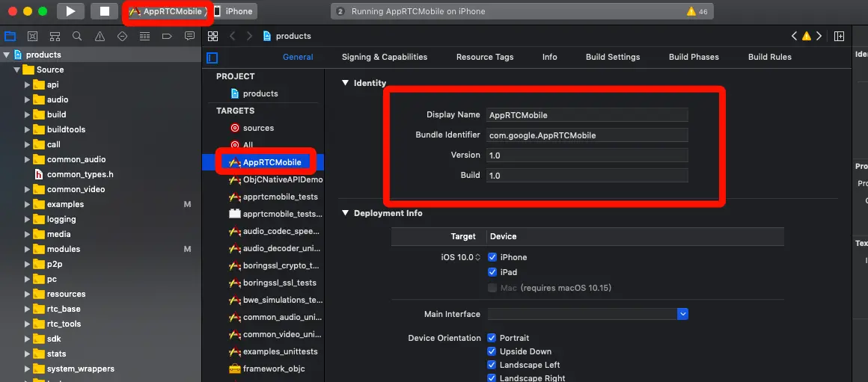Open the Build Phases tab
The width and height of the screenshot is (868, 382).
pyautogui.click(x=694, y=57)
